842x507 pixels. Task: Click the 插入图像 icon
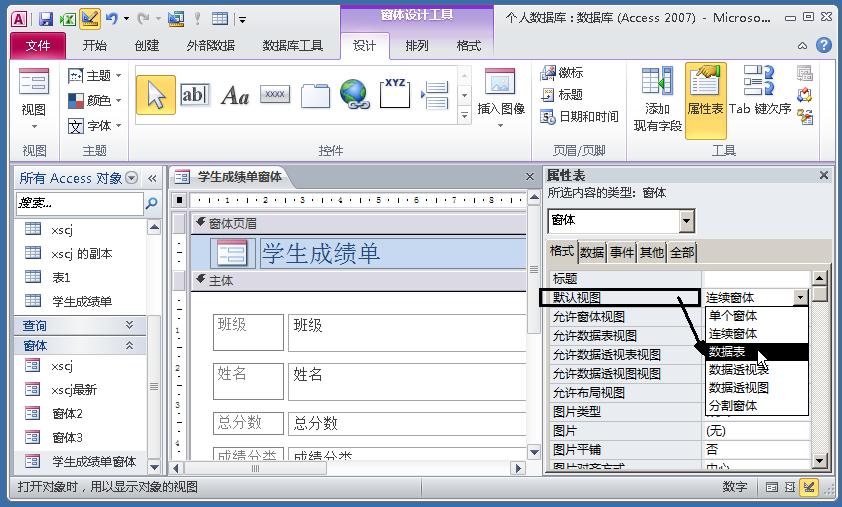point(500,95)
